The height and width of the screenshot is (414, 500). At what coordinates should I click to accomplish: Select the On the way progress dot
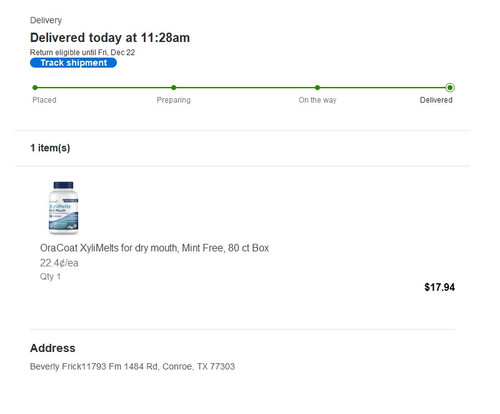click(x=317, y=88)
